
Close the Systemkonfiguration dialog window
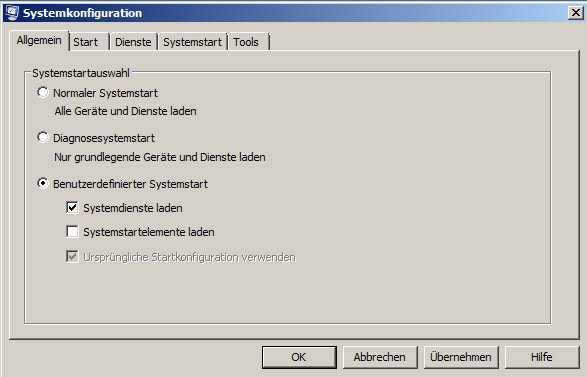(575, 13)
